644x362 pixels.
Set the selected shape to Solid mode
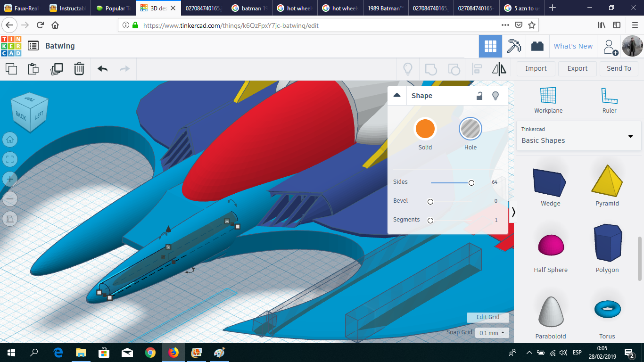425,128
